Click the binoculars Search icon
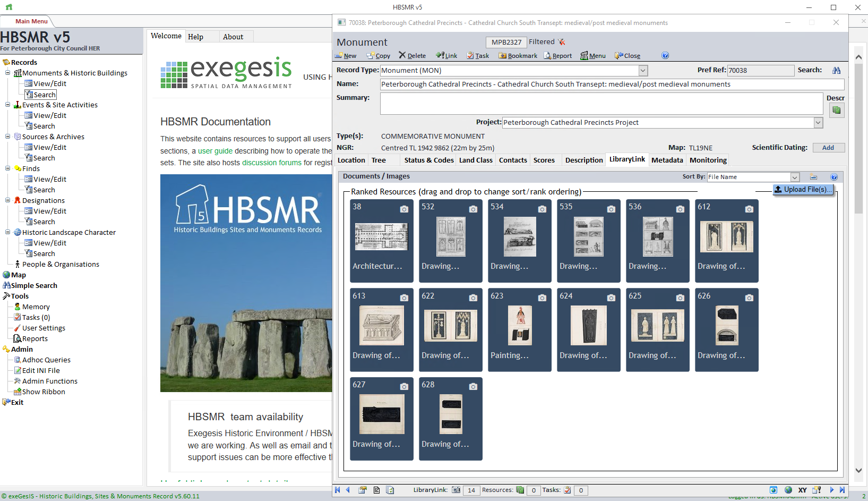 (x=837, y=70)
